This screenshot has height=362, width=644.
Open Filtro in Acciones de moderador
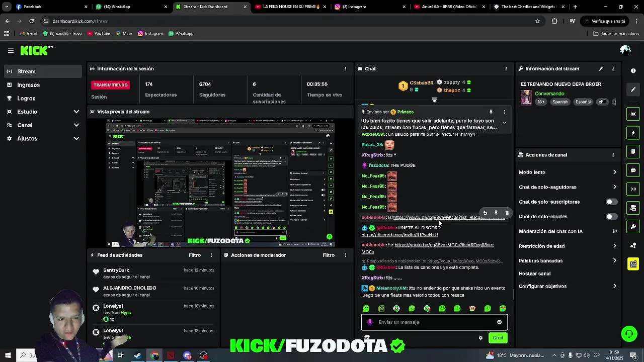coord(329,255)
